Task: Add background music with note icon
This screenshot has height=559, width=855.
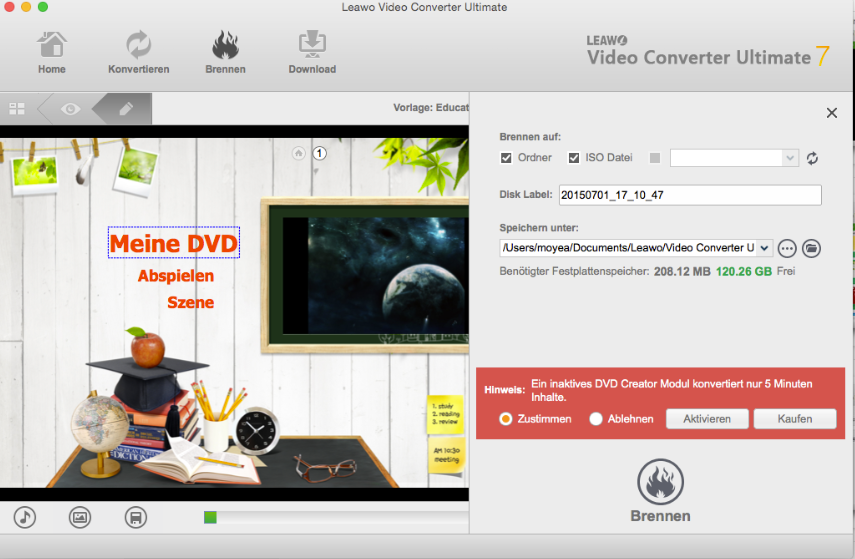Action: tap(25, 517)
